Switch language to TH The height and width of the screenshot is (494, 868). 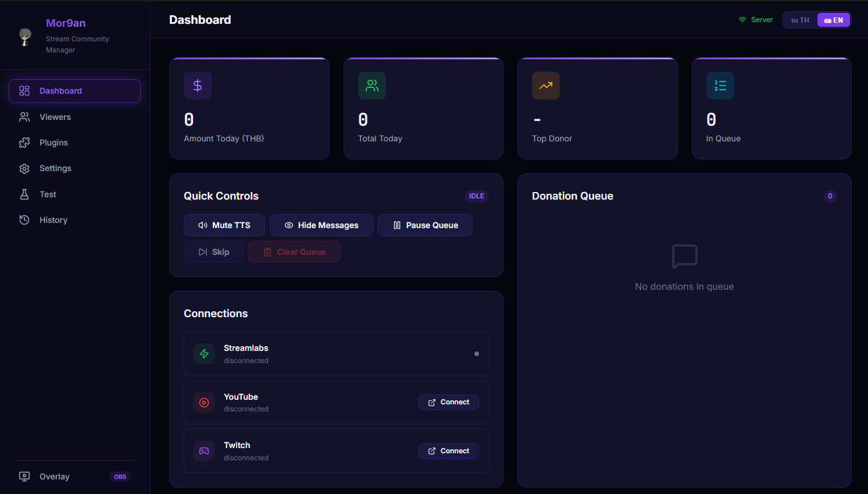point(800,19)
